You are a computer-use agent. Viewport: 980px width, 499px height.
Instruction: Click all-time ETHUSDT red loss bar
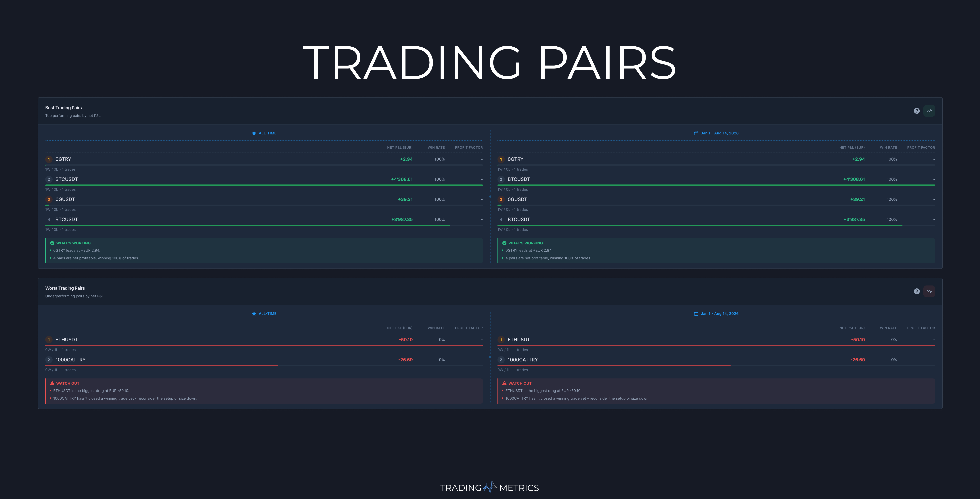tap(264, 345)
